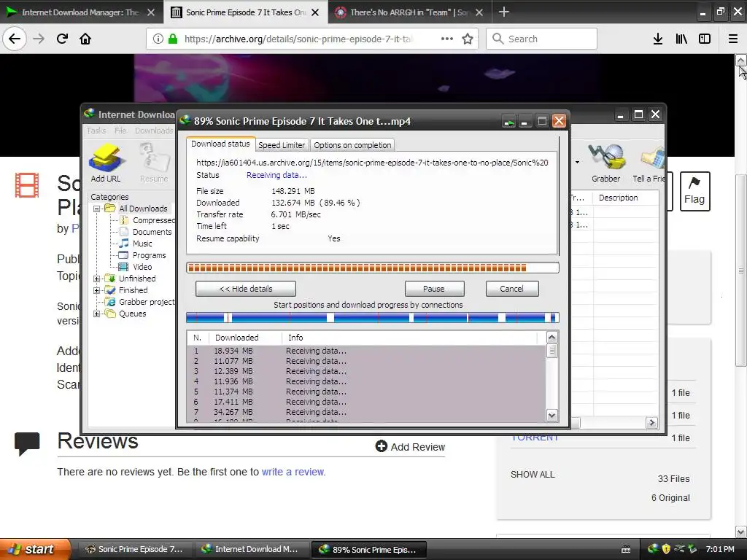The height and width of the screenshot is (560, 747).
Task: Open the Options on completion tab
Action: [352, 145]
